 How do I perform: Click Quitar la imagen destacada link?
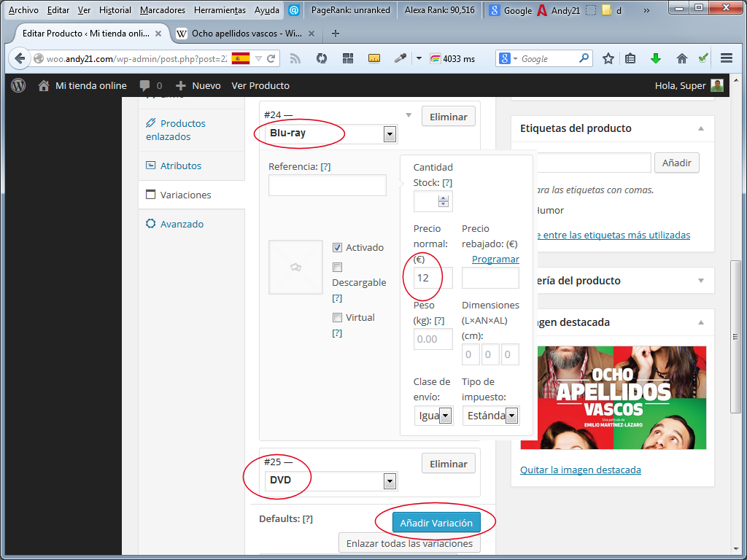[580, 470]
